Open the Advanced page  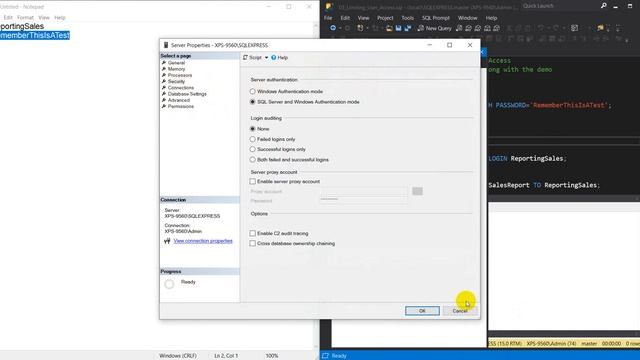point(179,100)
